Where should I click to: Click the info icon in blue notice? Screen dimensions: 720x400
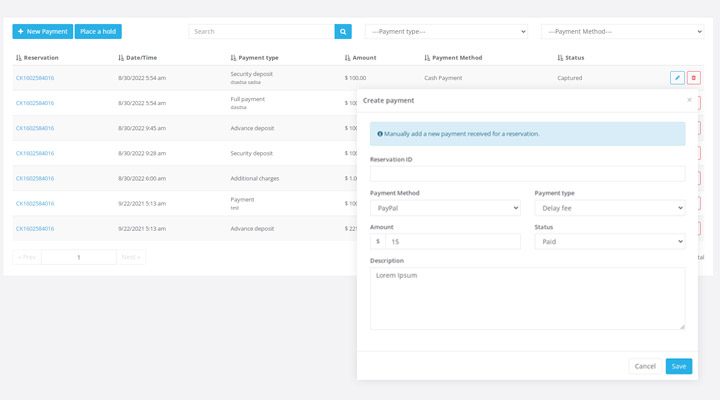coord(380,134)
